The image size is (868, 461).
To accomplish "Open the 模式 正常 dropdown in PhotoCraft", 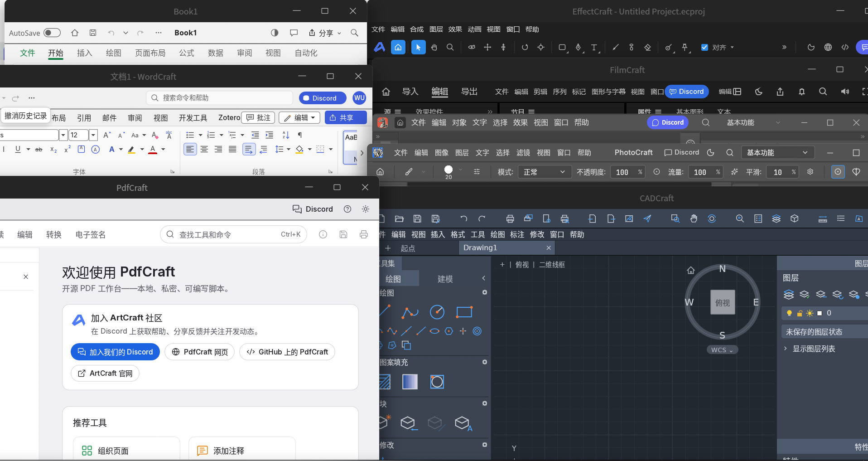I will (x=544, y=172).
